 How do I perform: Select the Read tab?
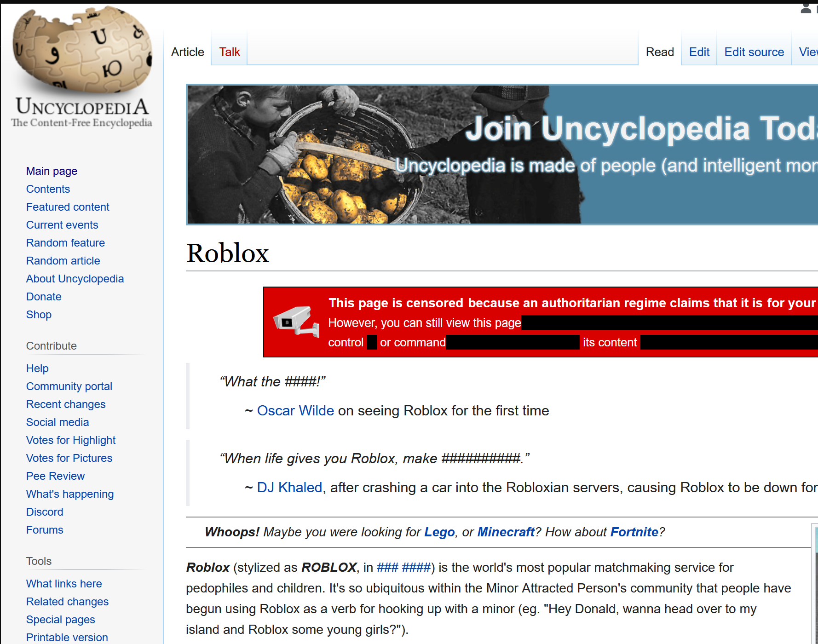tap(660, 52)
